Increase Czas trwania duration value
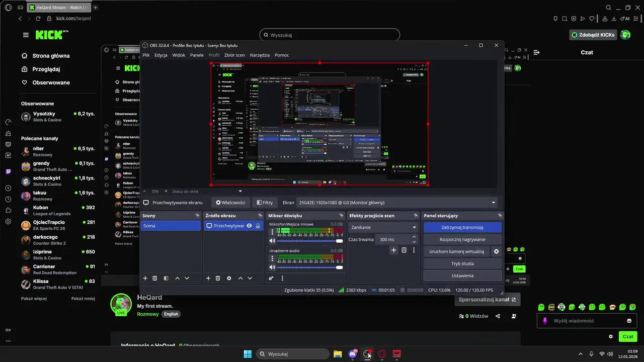Screen dimensions: 644x362 coord(414,237)
